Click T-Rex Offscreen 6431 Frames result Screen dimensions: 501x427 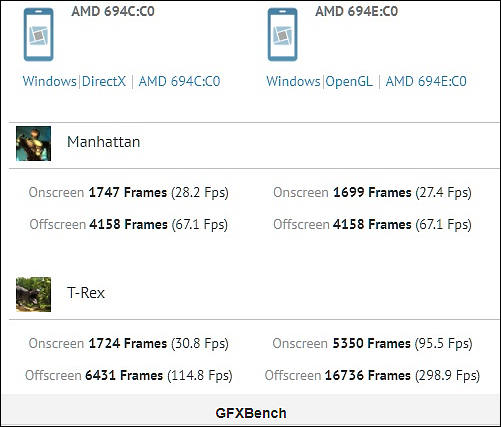tap(129, 375)
